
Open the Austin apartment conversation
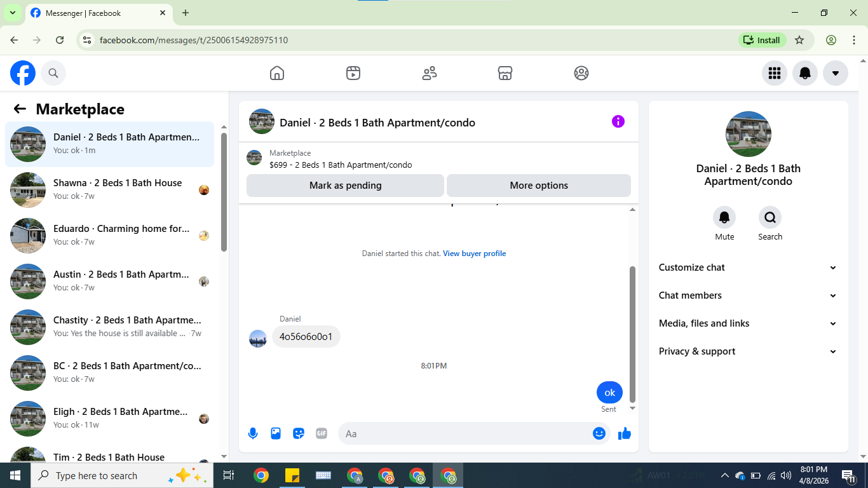point(110,281)
